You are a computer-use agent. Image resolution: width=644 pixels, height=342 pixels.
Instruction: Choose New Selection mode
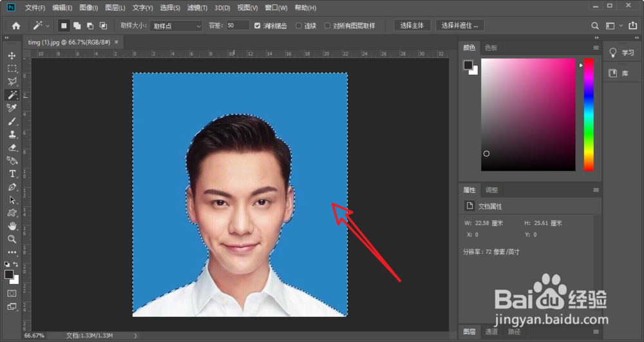[64, 26]
